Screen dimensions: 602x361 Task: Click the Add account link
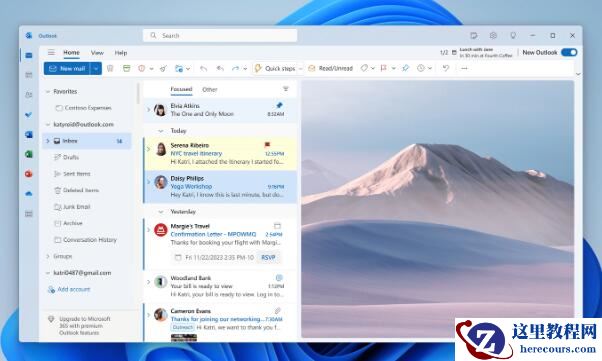click(x=69, y=289)
